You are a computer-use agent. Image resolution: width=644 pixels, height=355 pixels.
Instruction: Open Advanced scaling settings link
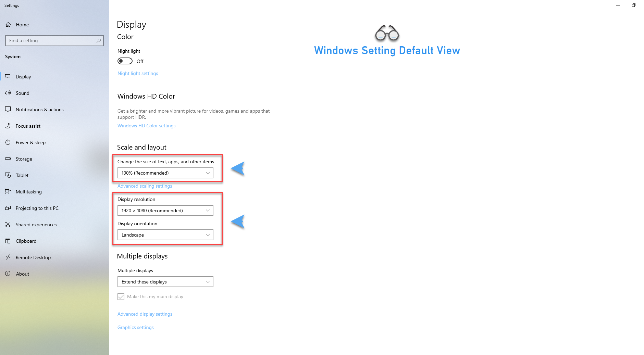pyautogui.click(x=145, y=186)
